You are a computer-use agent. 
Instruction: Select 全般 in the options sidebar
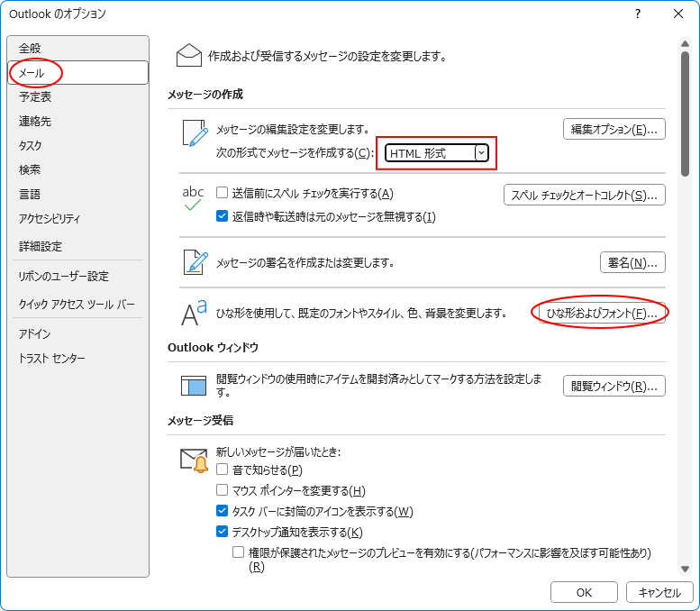(x=78, y=48)
